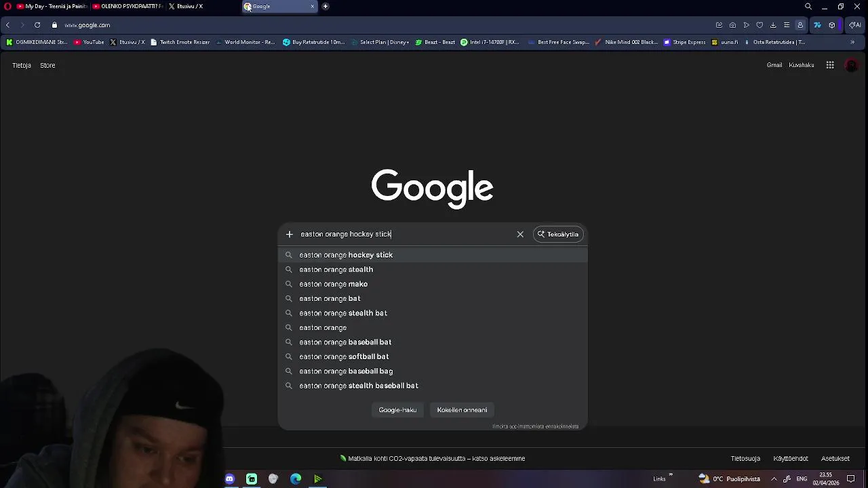The width and height of the screenshot is (868, 488).
Task: Click the Google account avatar
Action: pyautogui.click(x=852, y=66)
